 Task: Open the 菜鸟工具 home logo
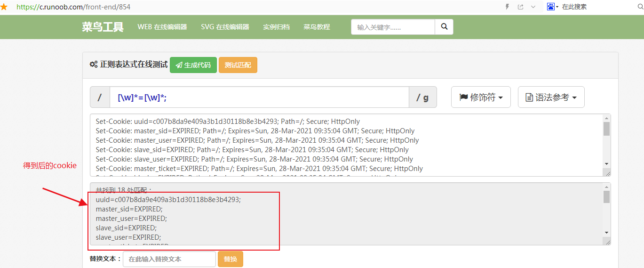(103, 27)
